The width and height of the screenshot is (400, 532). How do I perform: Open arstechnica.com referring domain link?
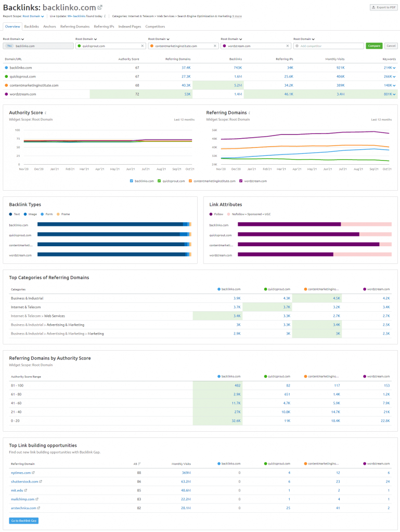[x=23, y=508]
